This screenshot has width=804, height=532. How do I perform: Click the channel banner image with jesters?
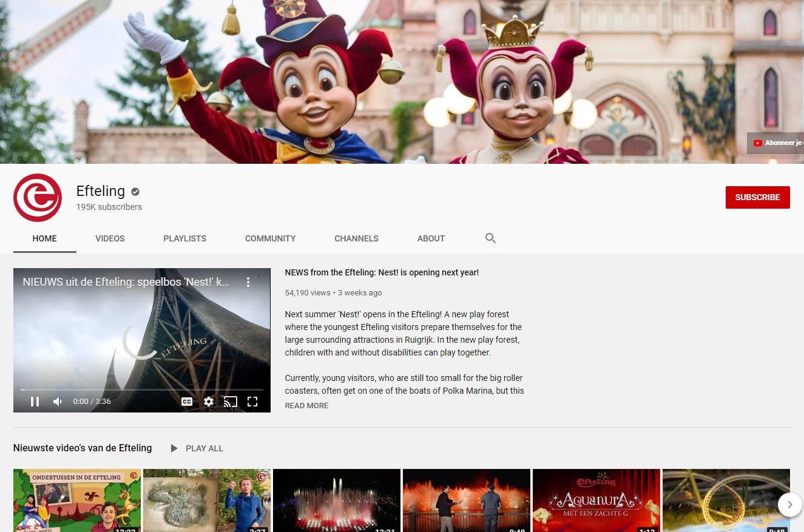tap(402, 82)
